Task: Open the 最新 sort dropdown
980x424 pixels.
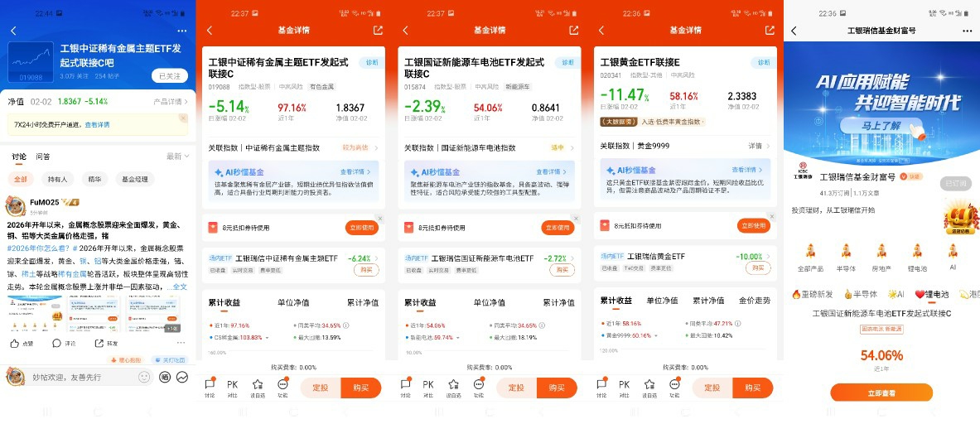Action: [177, 157]
